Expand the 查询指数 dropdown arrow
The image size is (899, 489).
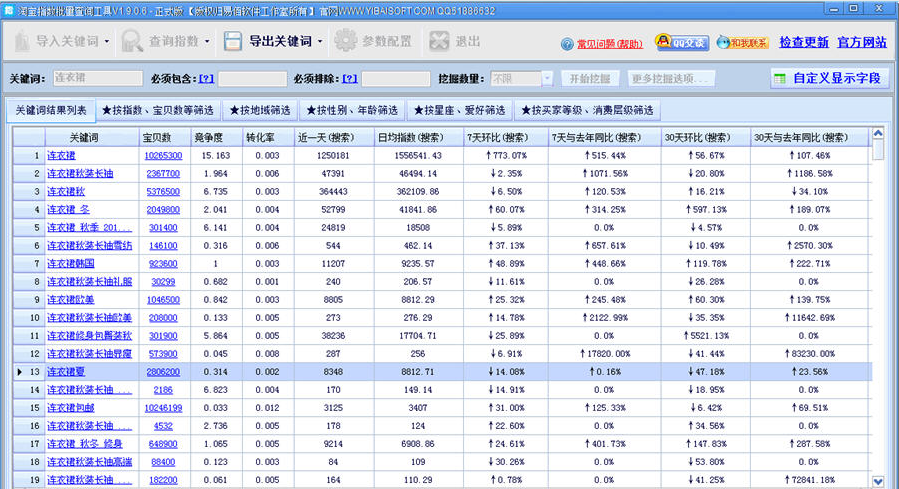(207, 42)
